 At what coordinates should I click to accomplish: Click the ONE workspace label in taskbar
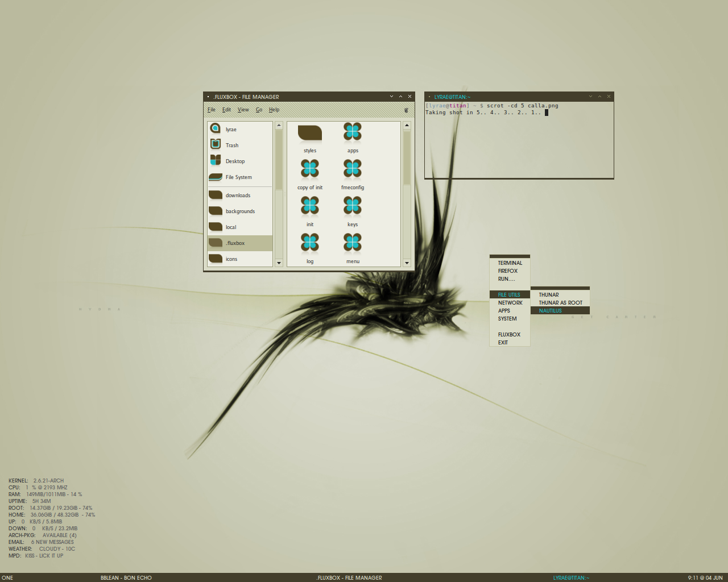[x=7, y=578]
